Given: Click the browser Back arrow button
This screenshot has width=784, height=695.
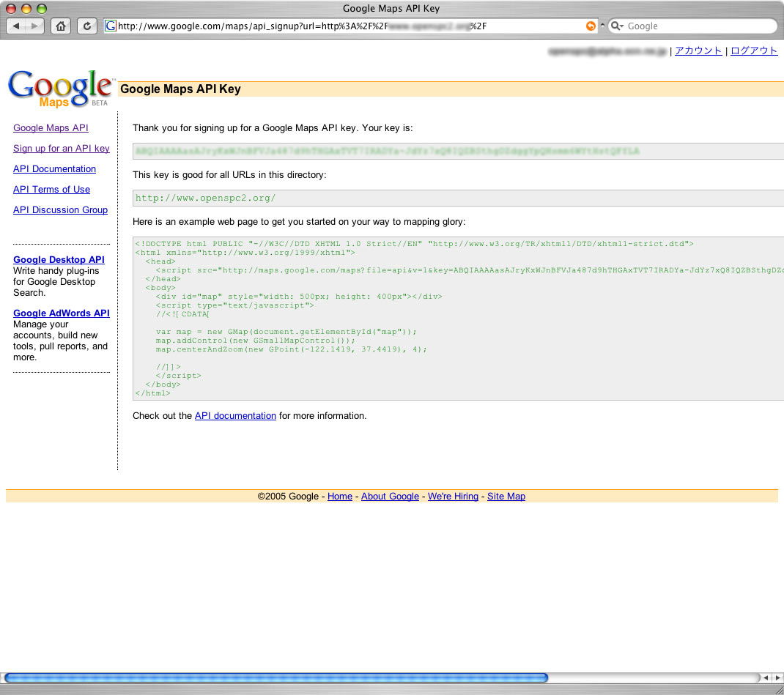Looking at the screenshot, I should click(16, 26).
